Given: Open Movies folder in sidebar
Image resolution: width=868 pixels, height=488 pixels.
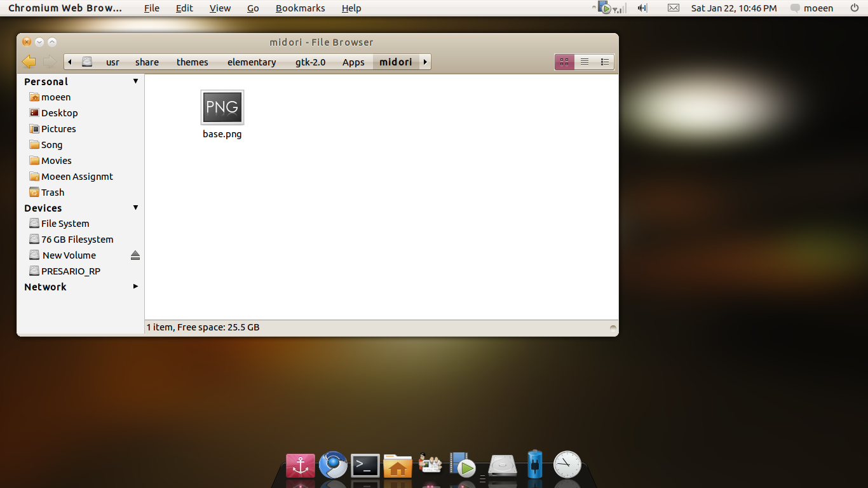Looking at the screenshot, I should tap(57, 161).
